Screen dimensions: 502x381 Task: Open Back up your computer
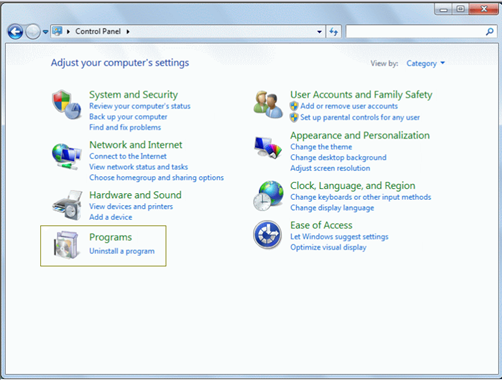128,117
